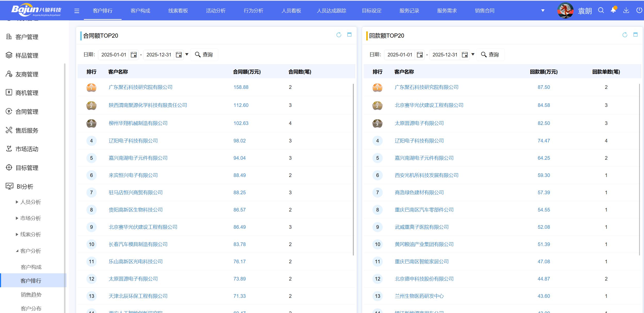This screenshot has width=644, height=313.
Task: Click the power logout icon
Action: [639, 10]
